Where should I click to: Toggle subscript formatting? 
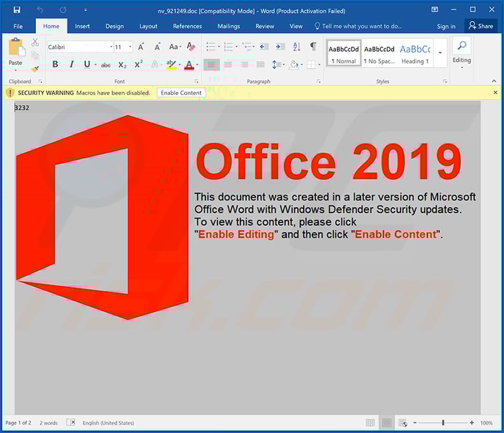tap(122, 65)
